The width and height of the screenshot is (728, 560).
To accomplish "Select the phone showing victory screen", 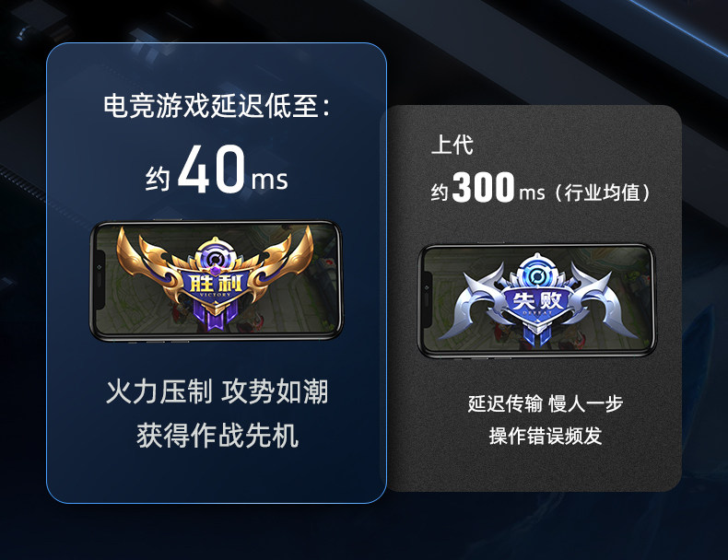I will pos(217,281).
